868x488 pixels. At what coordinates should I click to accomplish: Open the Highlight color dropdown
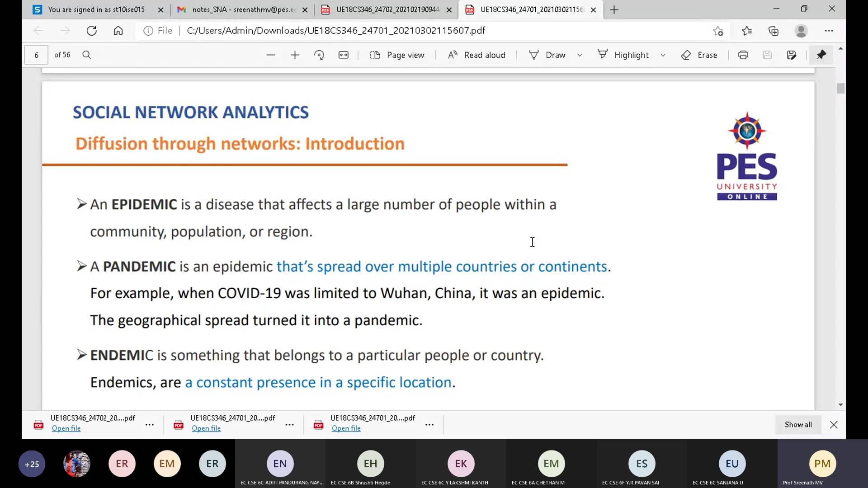click(663, 55)
